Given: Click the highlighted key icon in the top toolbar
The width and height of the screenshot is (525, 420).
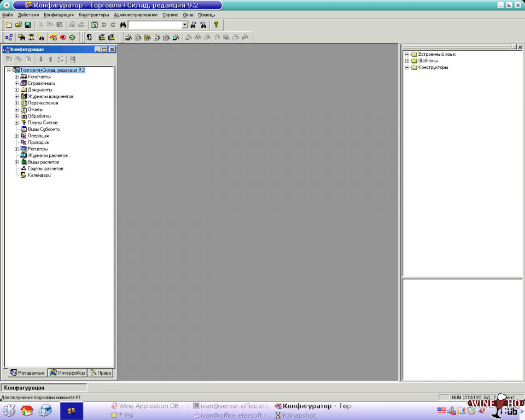Looking at the screenshot, I should point(95,25).
